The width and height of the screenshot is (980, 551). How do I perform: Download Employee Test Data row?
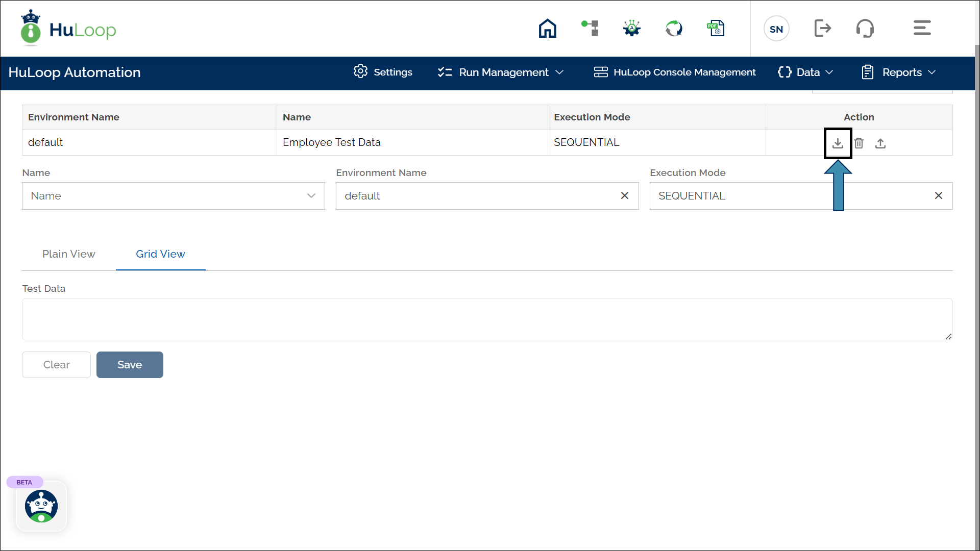click(838, 143)
